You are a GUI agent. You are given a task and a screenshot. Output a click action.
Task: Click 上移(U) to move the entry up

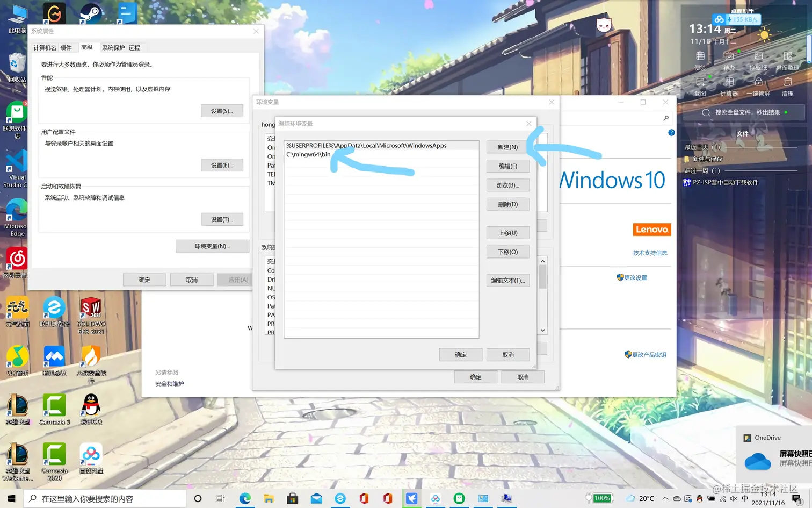tap(508, 233)
